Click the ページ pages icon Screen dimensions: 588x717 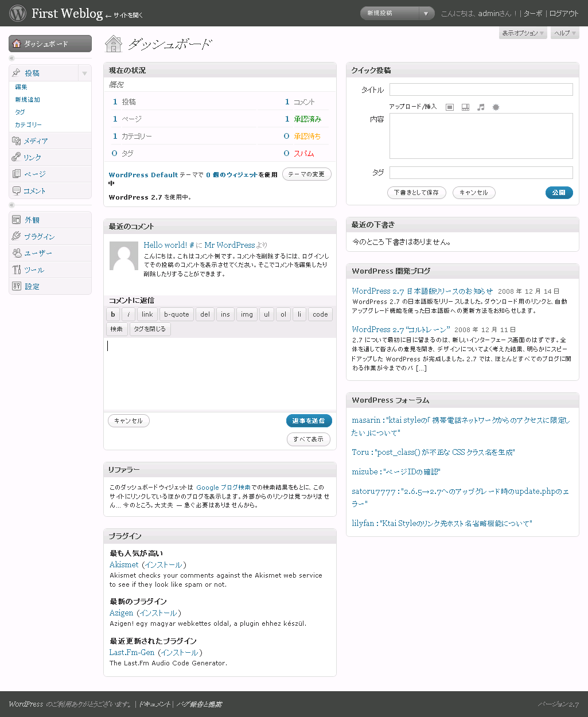click(16, 174)
